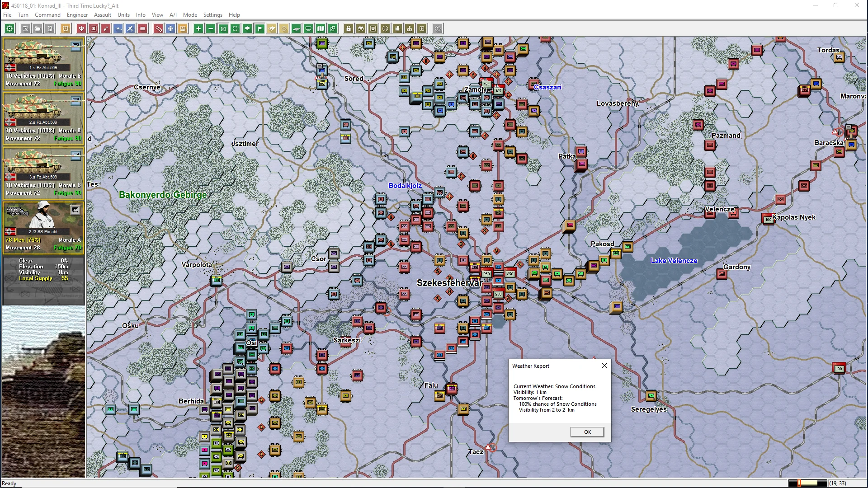Click the red horizontal lines toolbar icon

tap(142, 29)
